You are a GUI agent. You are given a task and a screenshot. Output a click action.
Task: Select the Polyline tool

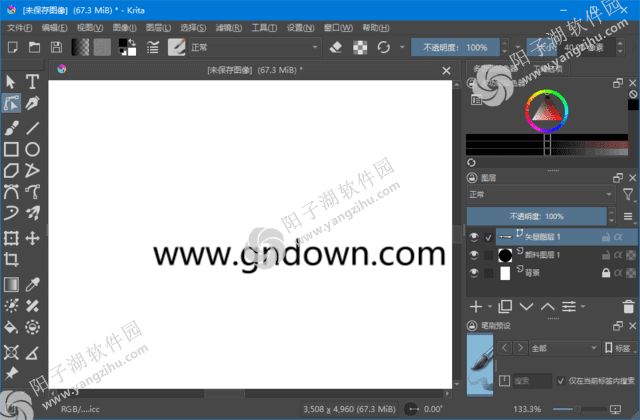32,171
